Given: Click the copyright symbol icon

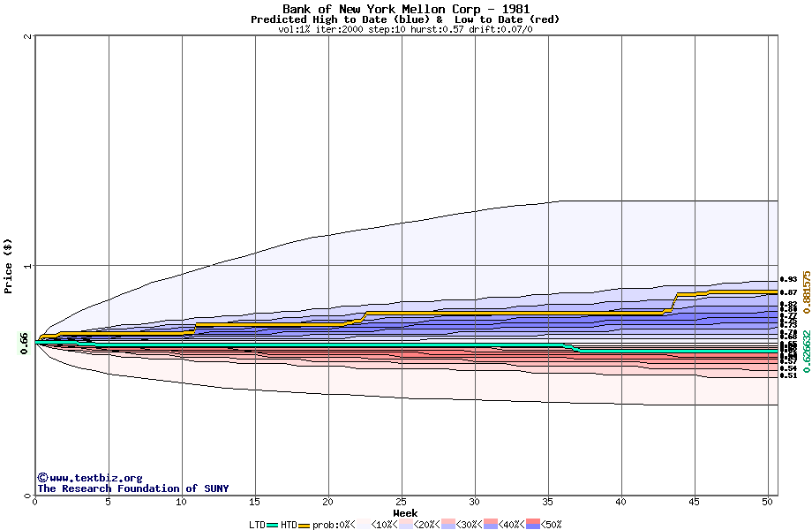Looking at the screenshot, I should point(41,478).
